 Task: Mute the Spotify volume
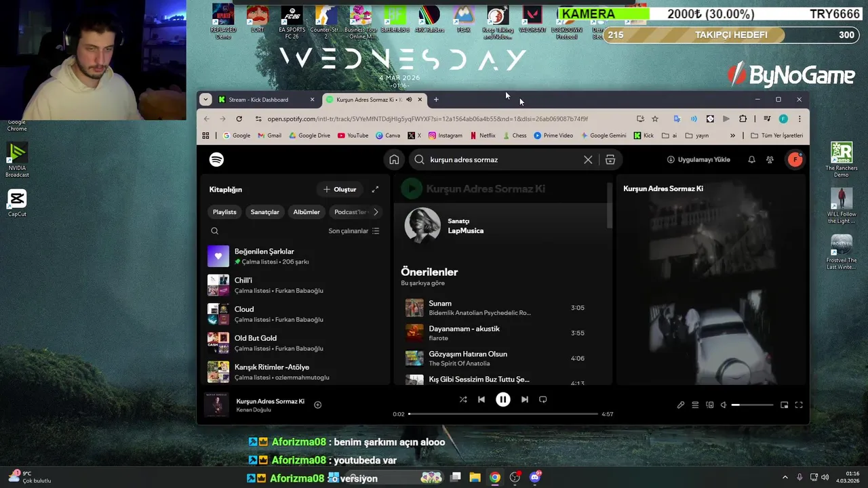[724, 405]
